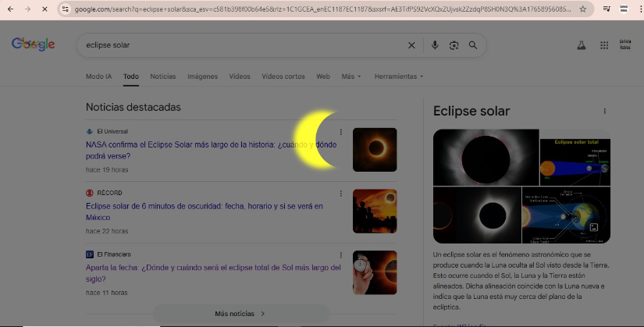
Task: Open options menu for RÉCORD article
Action: (x=341, y=194)
